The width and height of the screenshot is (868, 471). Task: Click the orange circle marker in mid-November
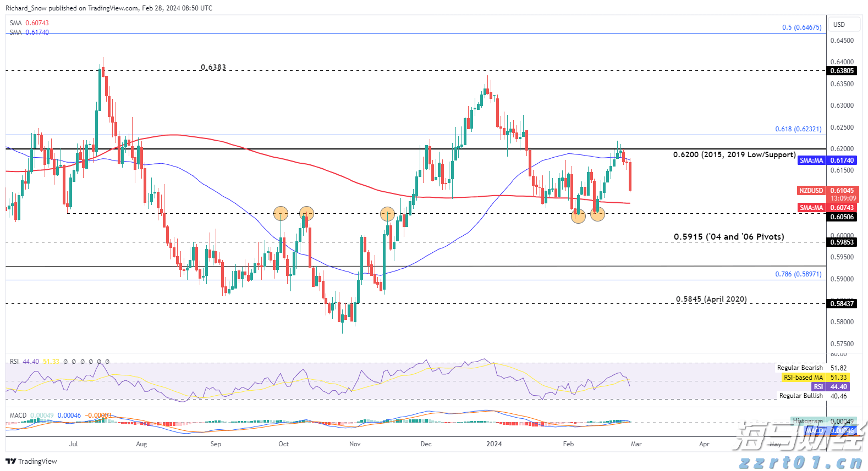click(x=387, y=214)
